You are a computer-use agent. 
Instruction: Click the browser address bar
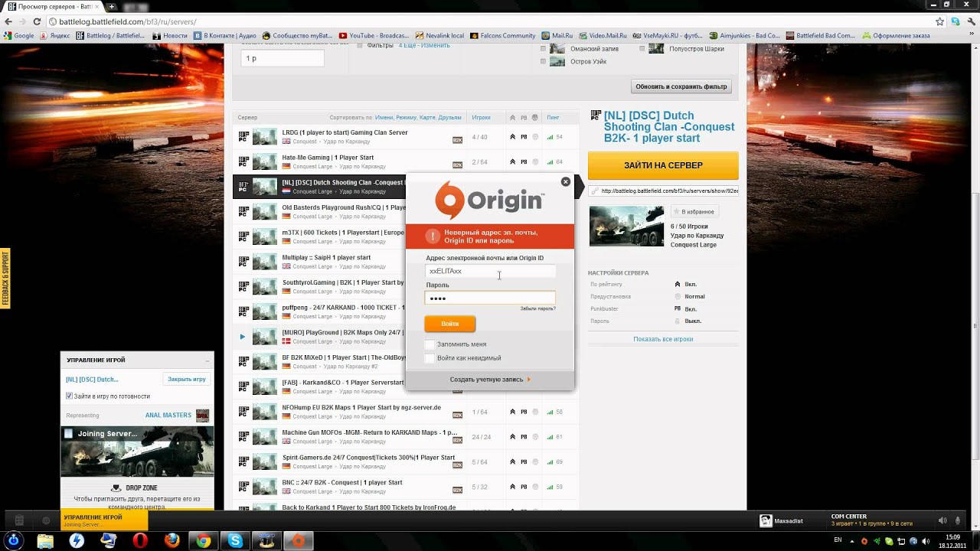[x=490, y=21]
